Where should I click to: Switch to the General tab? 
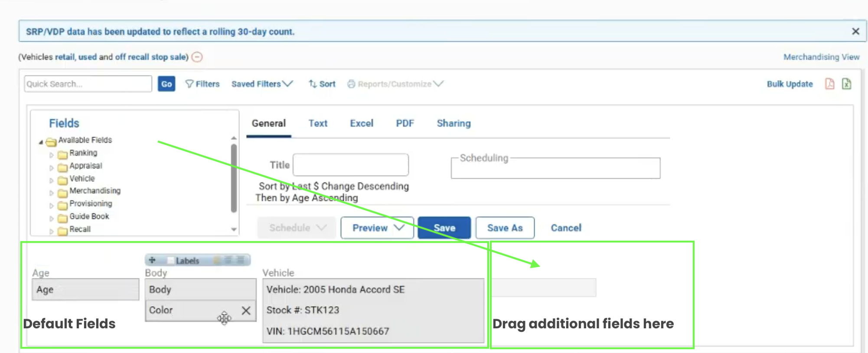(269, 123)
